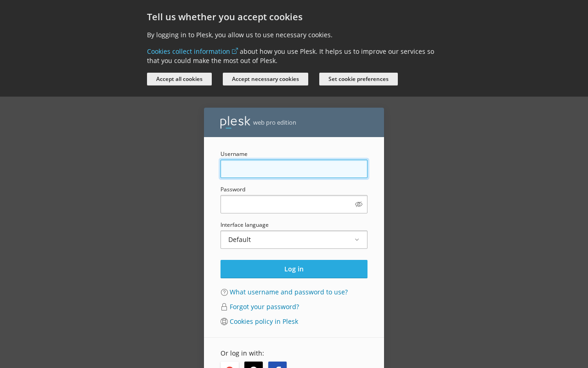588x368 pixels.
Task: Log in with Google icon
Action: (230, 365)
